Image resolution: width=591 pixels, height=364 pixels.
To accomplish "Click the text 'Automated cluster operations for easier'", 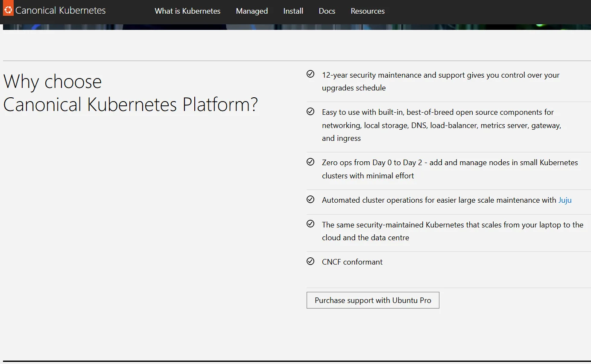I will click(x=389, y=200).
